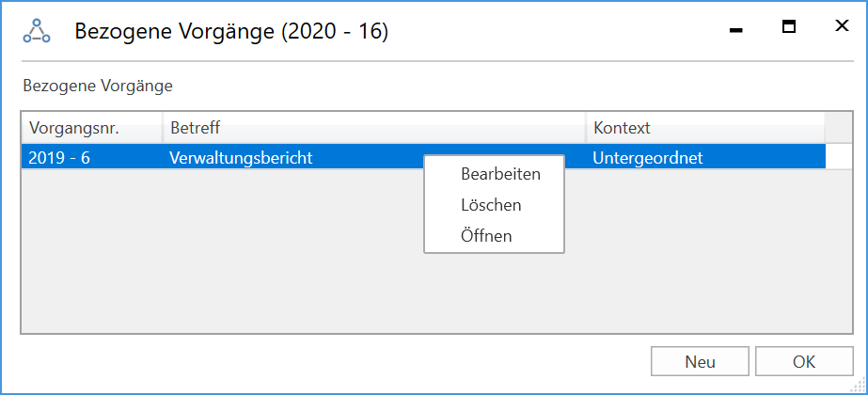Click the resize grip in the window corner
Screen dimensions: 868x395
coord(856,384)
